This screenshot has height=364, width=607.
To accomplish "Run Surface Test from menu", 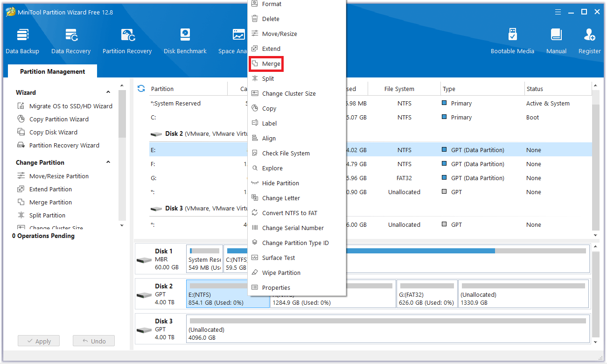I will (297, 258).
